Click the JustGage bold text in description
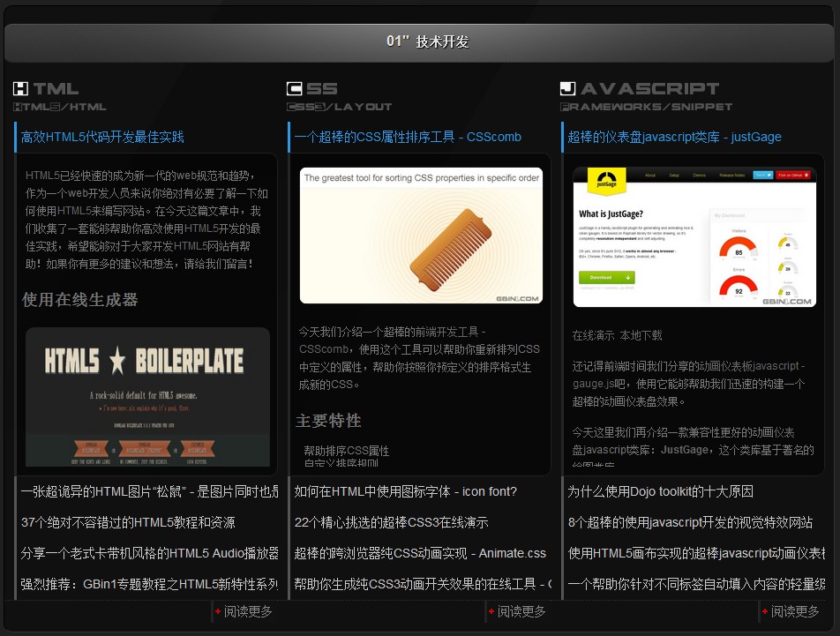 685,450
